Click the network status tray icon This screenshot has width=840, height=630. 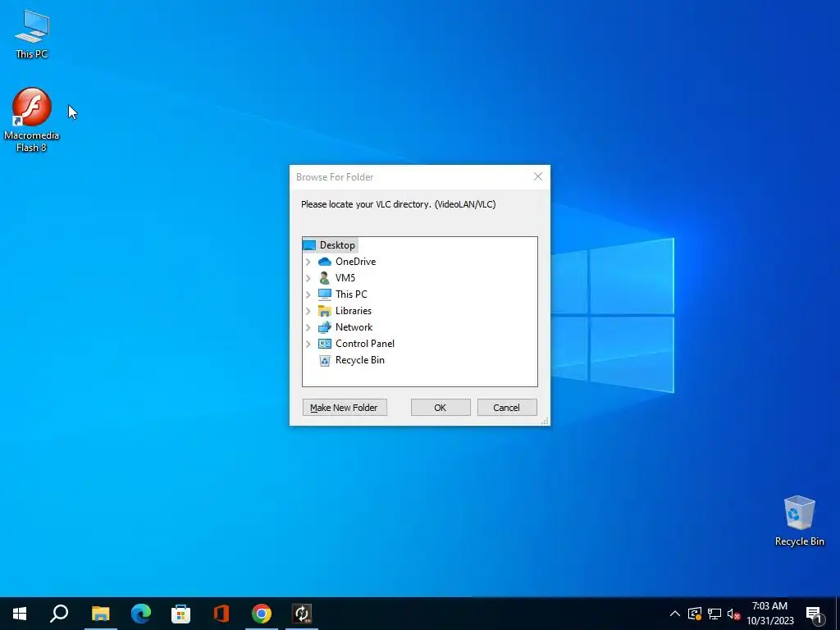[714, 614]
